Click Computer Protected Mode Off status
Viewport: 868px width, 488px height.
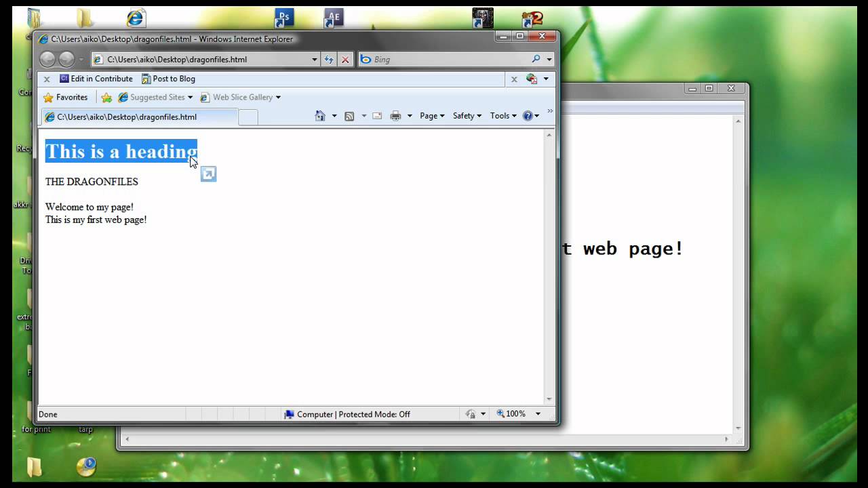click(347, 414)
